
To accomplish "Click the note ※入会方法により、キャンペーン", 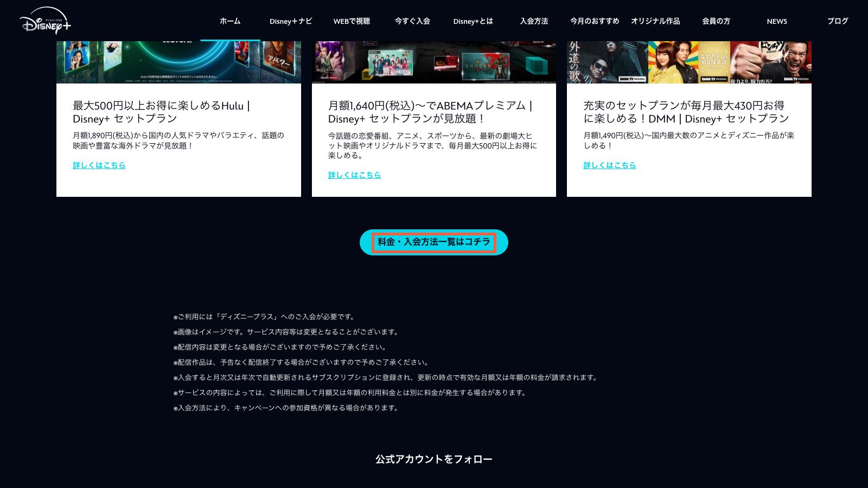I will pyautogui.click(x=287, y=408).
